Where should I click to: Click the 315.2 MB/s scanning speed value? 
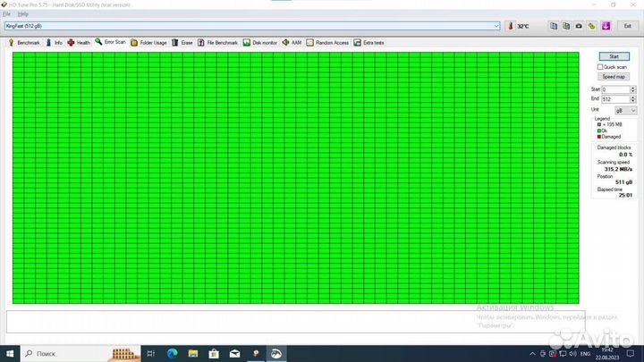(618, 169)
